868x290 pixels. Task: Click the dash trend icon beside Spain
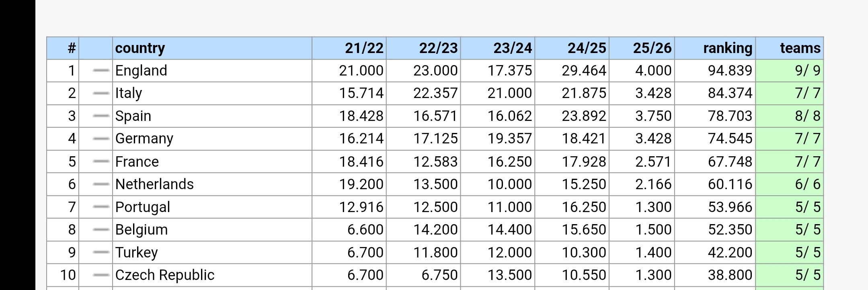click(x=101, y=116)
